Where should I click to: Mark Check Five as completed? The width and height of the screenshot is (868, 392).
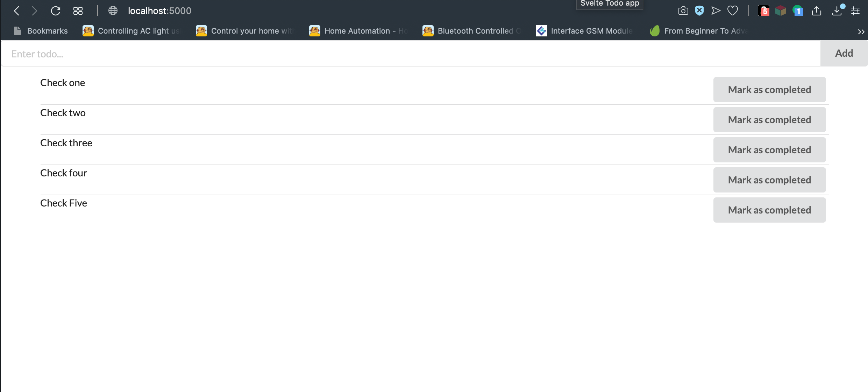pos(769,210)
